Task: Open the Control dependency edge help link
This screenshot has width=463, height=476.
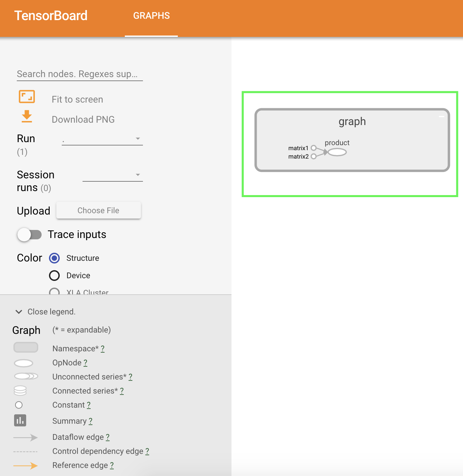Action: [x=147, y=451]
